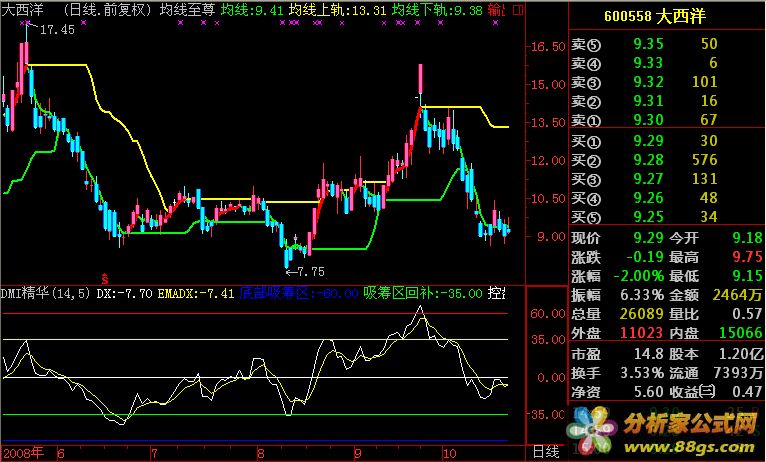The width and height of the screenshot is (766, 462).
Task: Select the 均线下轨:9.38 value
Action: tap(437, 10)
